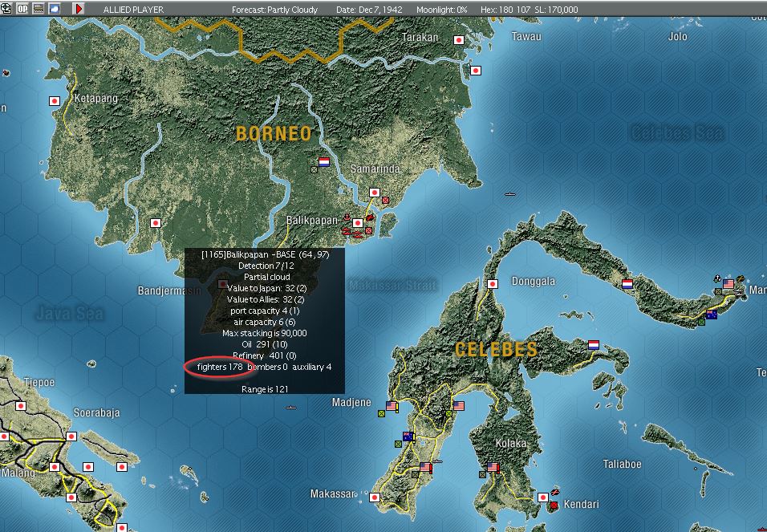The height and width of the screenshot is (532, 767).
Task: Click the Balikpapan base flag marker
Action: pos(358,223)
